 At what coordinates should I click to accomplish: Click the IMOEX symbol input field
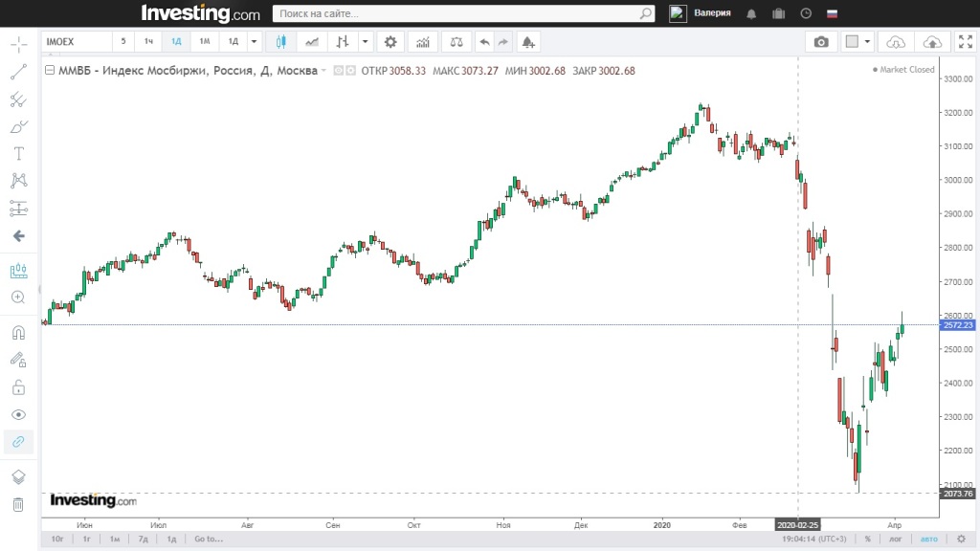click(75, 42)
